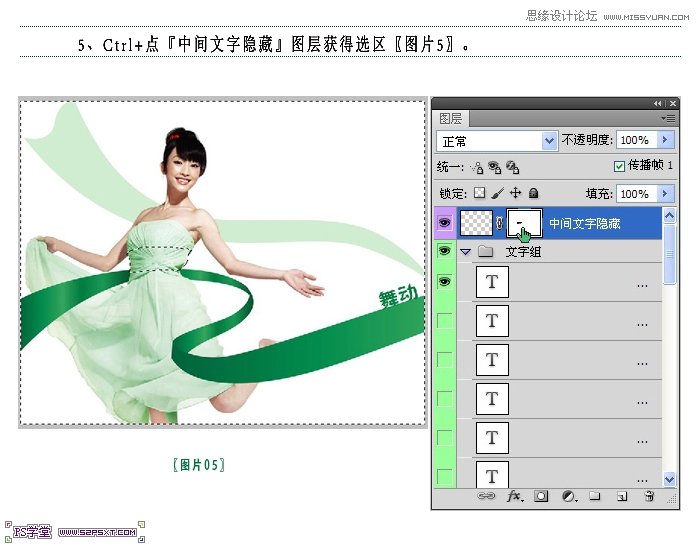Toggle the 传播帧 1 checkbox
Viewport: 700px width, 548px height.
tap(619, 166)
